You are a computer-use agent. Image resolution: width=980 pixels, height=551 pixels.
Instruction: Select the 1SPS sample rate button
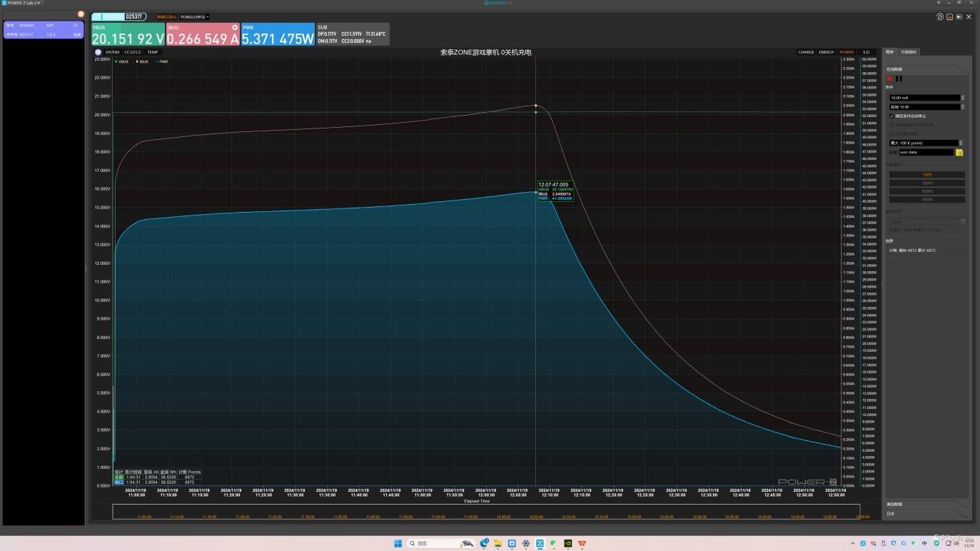click(x=926, y=174)
